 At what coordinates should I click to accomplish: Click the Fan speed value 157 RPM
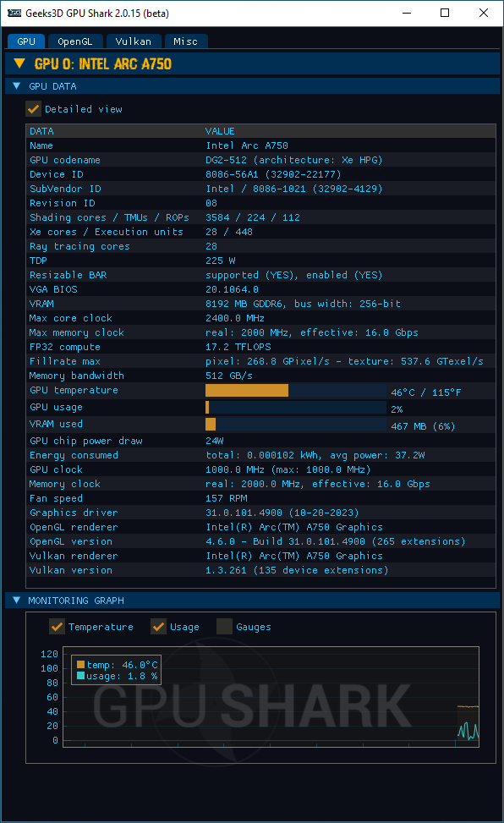coord(227,499)
